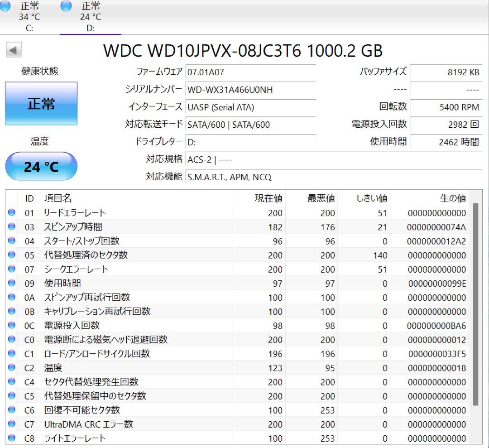Click raw value 000000000BA6 of row 0C
This screenshot has width=489, height=448.
point(436,326)
